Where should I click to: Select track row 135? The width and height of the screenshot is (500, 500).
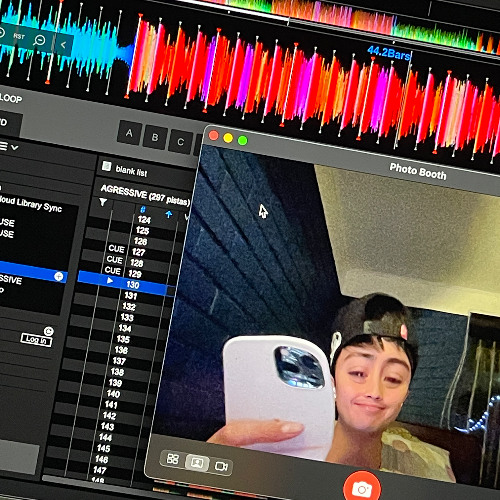123,339
